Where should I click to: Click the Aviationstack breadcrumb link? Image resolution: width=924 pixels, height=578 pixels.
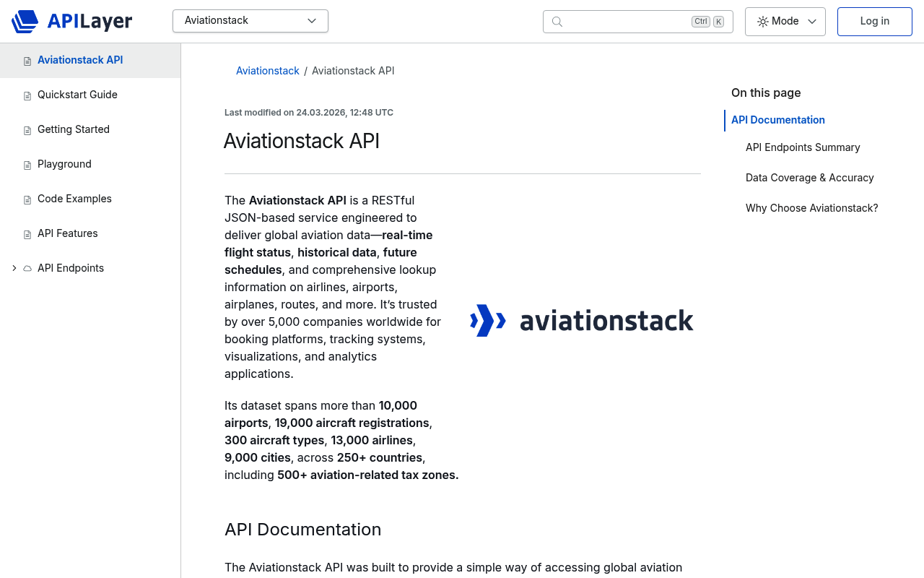pos(268,71)
